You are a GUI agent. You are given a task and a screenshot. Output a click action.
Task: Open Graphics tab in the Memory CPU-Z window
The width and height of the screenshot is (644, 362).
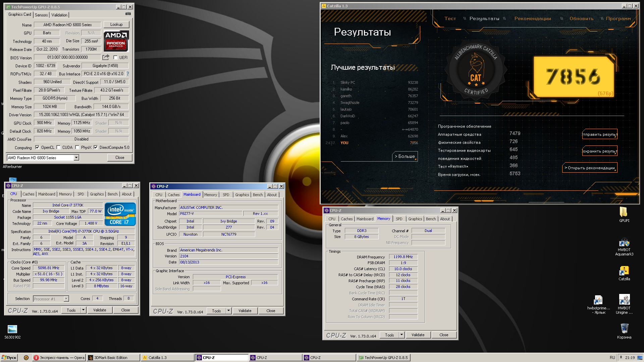[415, 219]
